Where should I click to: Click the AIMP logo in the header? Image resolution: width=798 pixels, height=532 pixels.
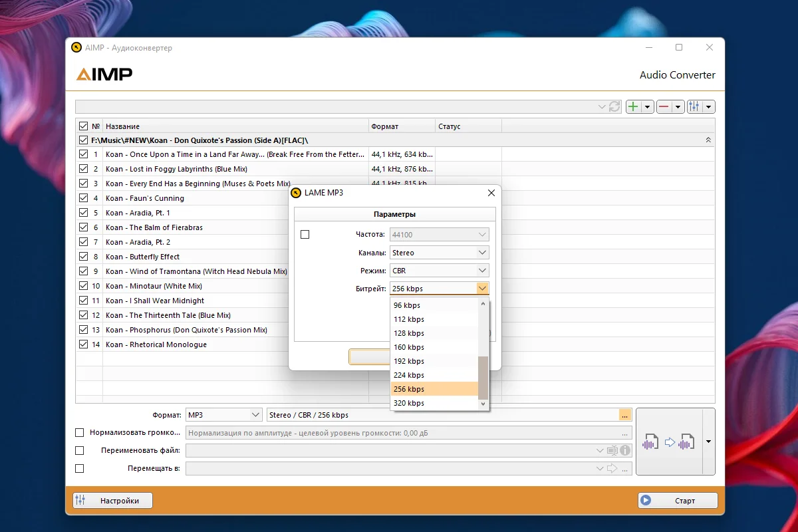click(x=104, y=74)
